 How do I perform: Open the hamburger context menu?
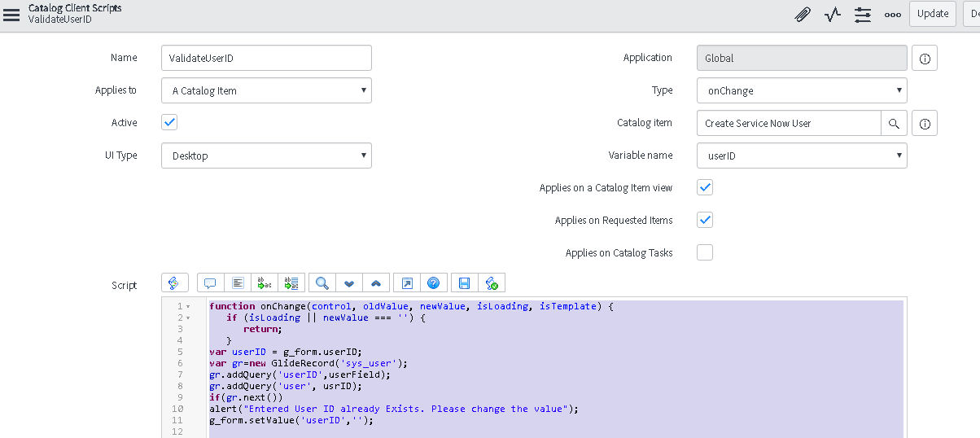point(11,14)
